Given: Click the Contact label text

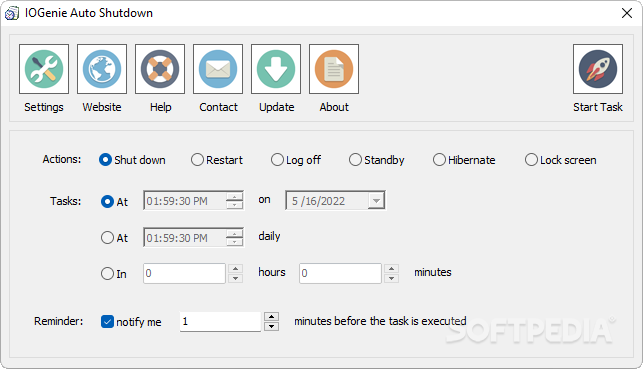Looking at the screenshot, I should pos(218,107).
